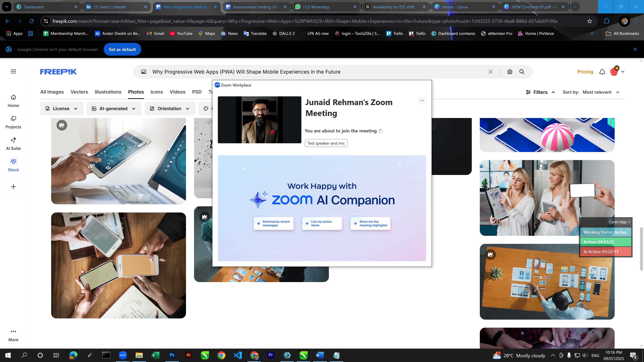This screenshot has height=362, width=644.
Task: Expand the Orientation filter dropdown
Action: 170,109
